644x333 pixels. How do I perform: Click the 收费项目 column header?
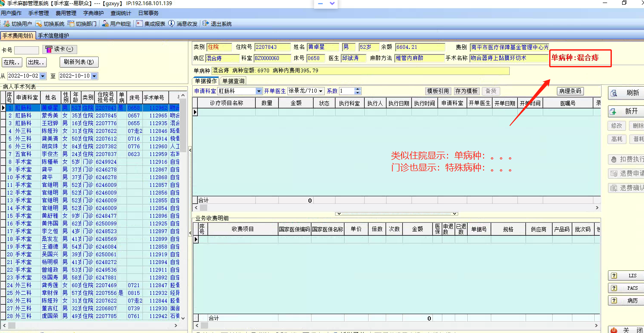(x=243, y=229)
